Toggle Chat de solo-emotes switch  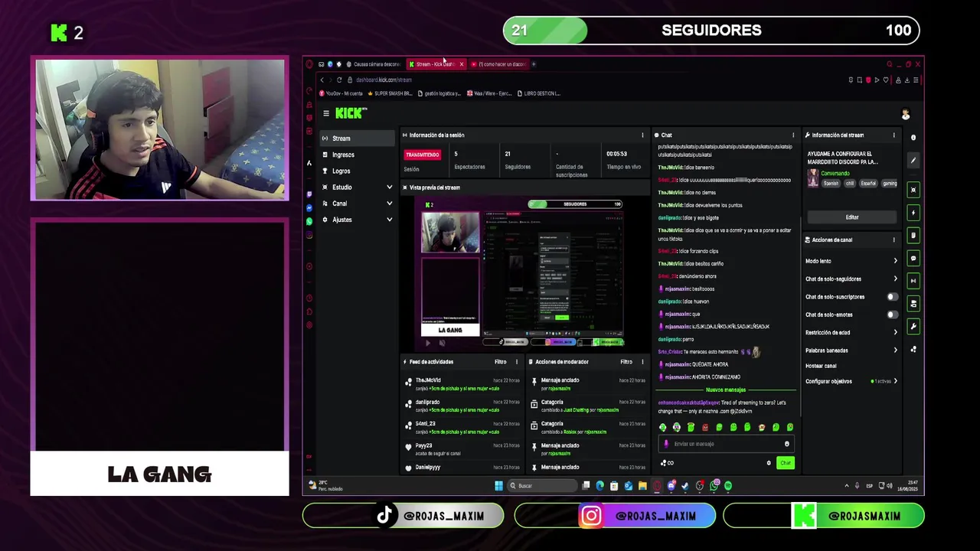pyautogui.click(x=892, y=315)
